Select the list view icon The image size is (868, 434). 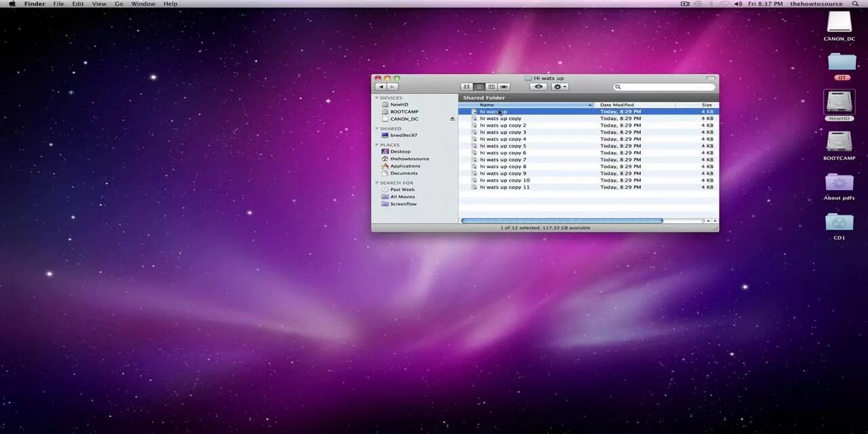click(x=479, y=86)
